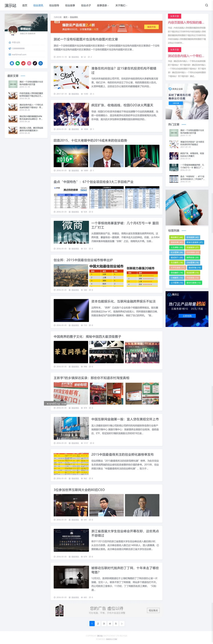213x644 pixels.
Task: Open the red Weibo social icon
Action: [x=23, y=63]
